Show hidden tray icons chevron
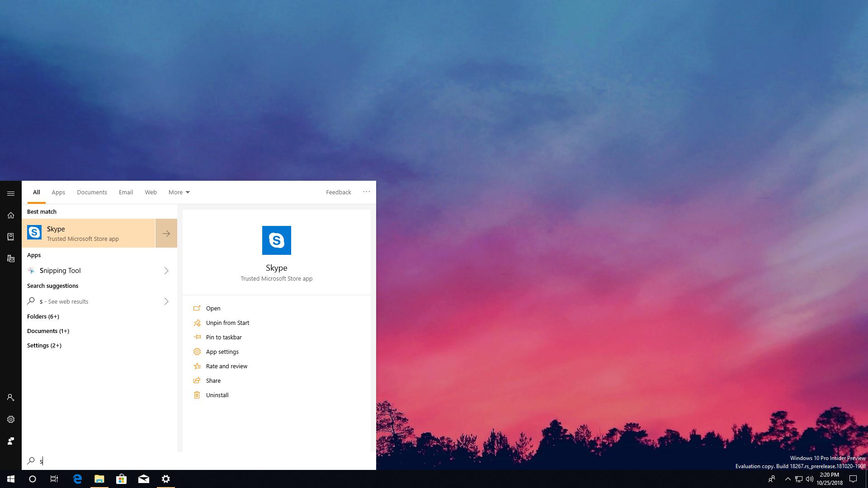 (x=788, y=479)
